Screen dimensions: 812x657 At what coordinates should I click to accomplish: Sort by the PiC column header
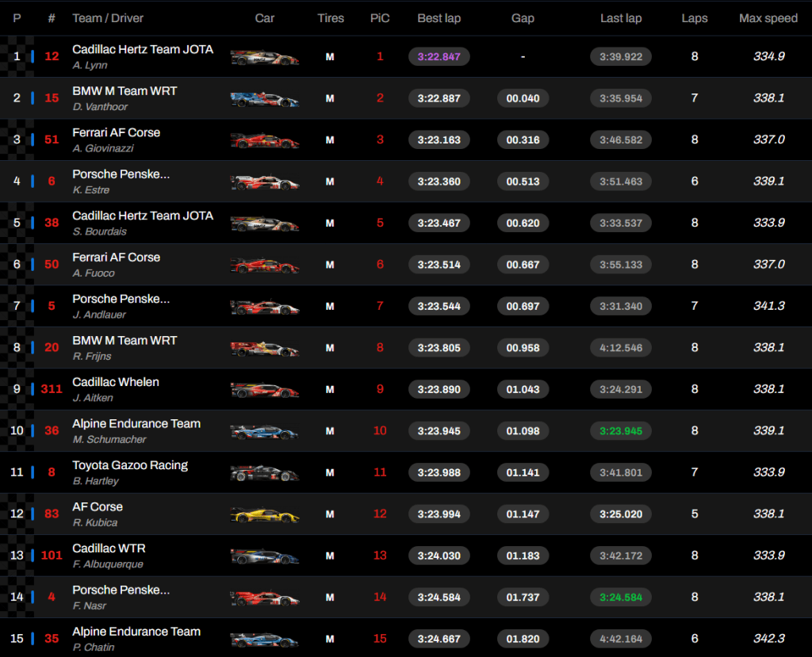[x=380, y=18]
